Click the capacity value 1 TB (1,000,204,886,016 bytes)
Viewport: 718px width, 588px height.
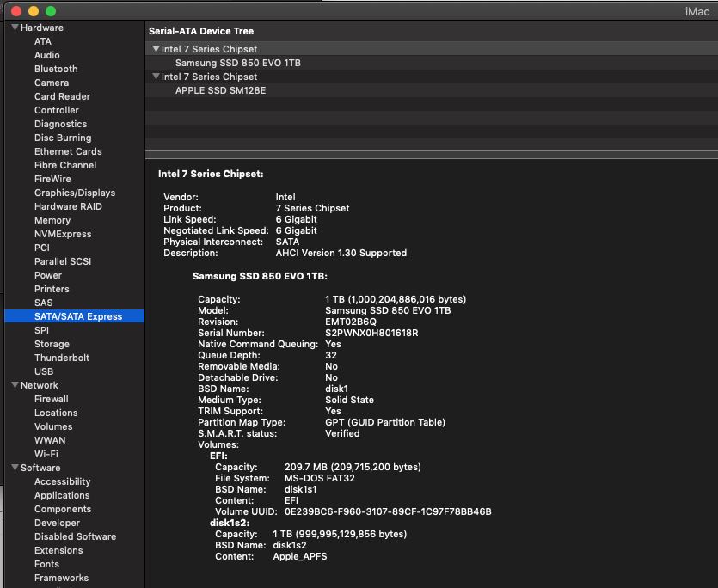point(396,299)
